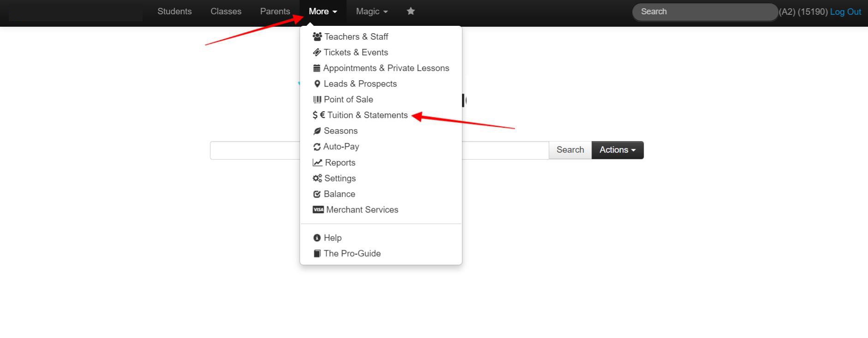Image resolution: width=868 pixels, height=338 pixels.
Task: Open the Actions dropdown button
Action: [x=617, y=150]
